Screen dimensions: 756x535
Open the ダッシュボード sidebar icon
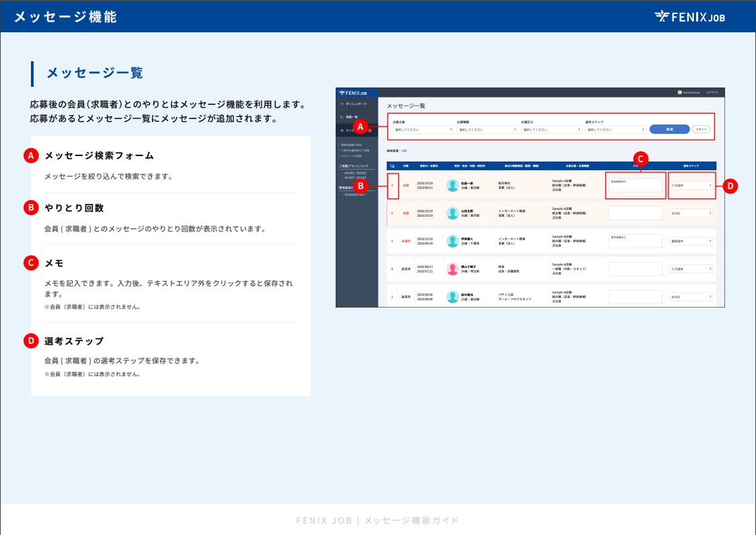point(341,103)
